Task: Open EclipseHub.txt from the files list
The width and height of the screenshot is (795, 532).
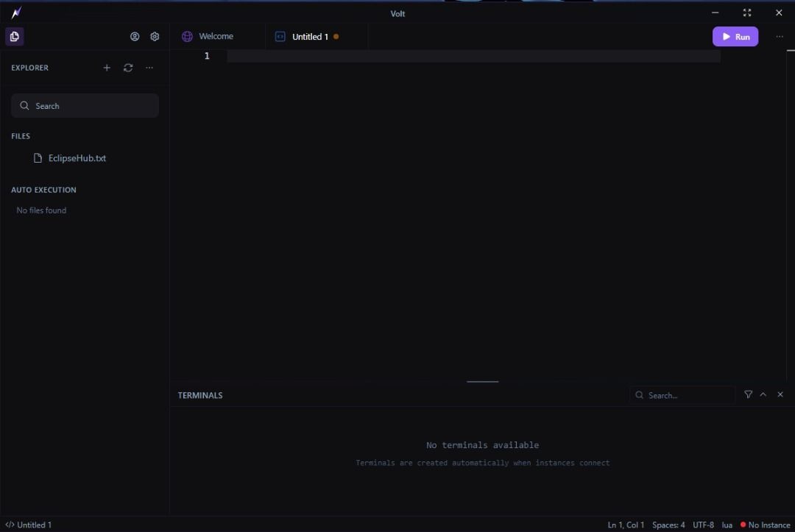Action: [77, 158]
